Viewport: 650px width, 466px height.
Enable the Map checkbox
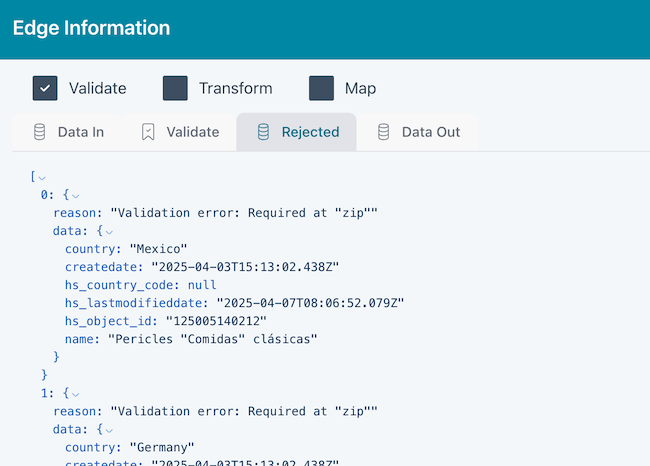(321, 88)
